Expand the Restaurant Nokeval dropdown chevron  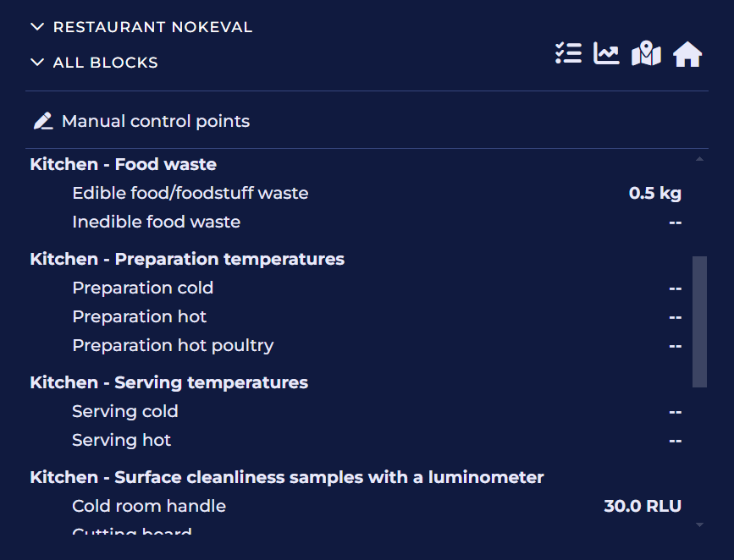click(37, 27)
